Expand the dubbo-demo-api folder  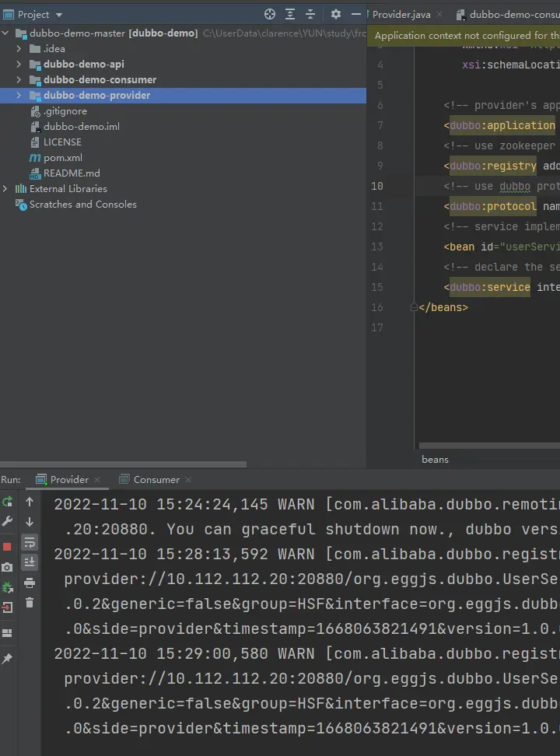[x=19, y=65]
